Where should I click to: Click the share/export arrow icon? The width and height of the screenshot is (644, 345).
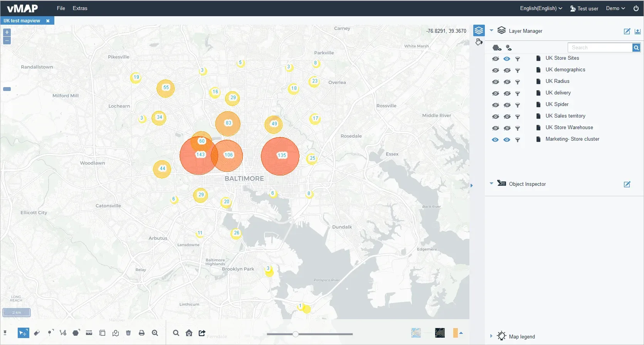tap(202, 333)
